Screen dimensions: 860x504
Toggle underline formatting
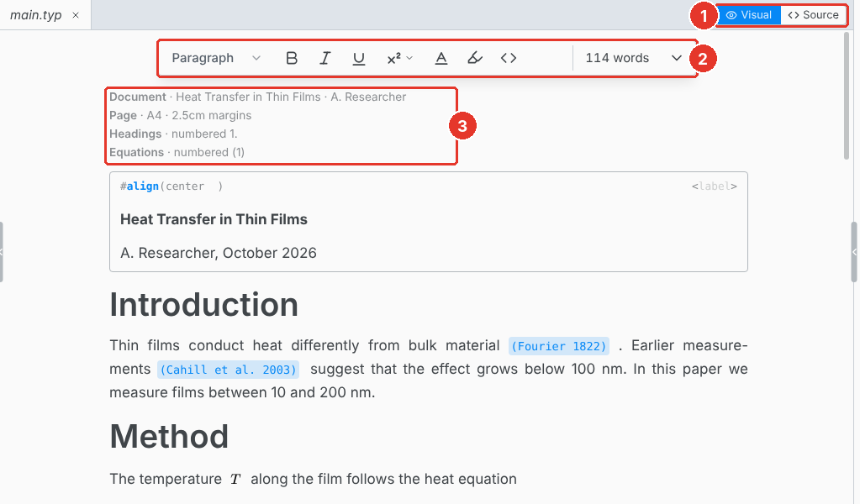[359, 58]
